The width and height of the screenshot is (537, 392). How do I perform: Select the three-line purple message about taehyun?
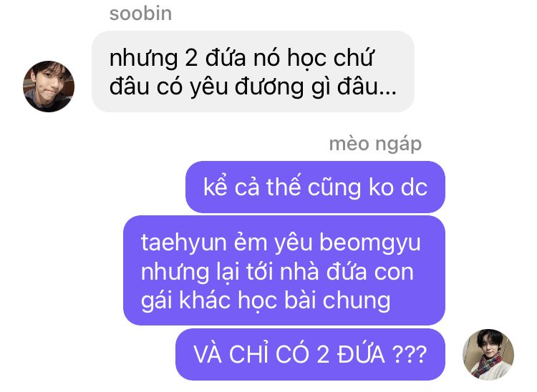point(284,270)
